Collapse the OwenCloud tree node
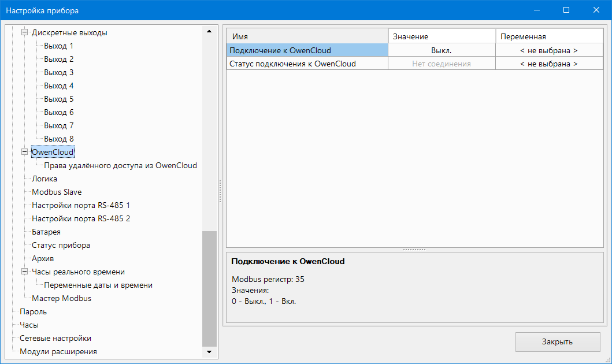Screen dimensions: 612x364 24,152
